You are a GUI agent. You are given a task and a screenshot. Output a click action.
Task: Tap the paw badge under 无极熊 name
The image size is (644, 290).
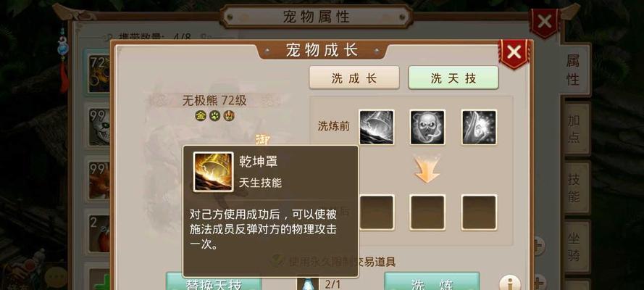pyautogui.click(x=214, y=116)
